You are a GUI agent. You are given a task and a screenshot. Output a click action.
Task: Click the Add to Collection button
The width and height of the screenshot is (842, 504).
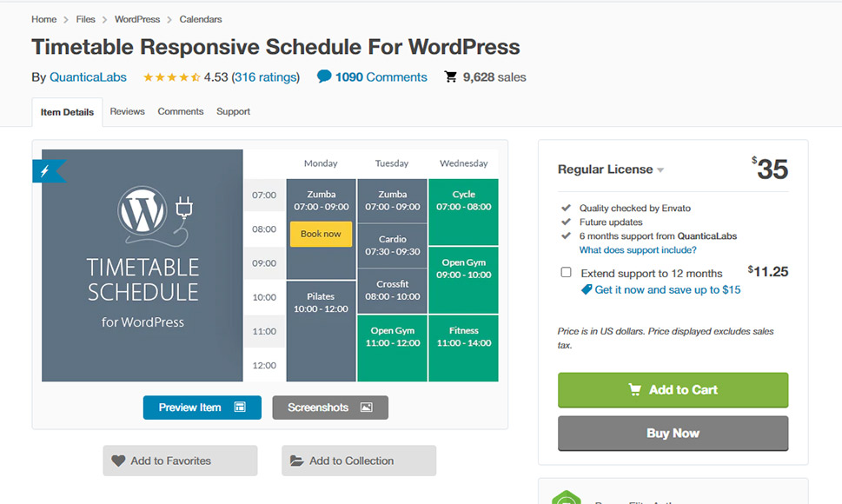pyautogui.click(x=359, y=461)
